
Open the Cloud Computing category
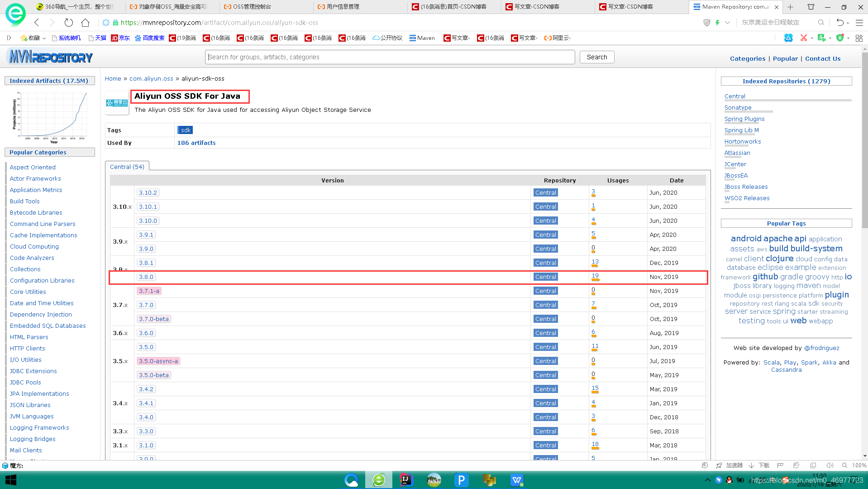point(34,246)
